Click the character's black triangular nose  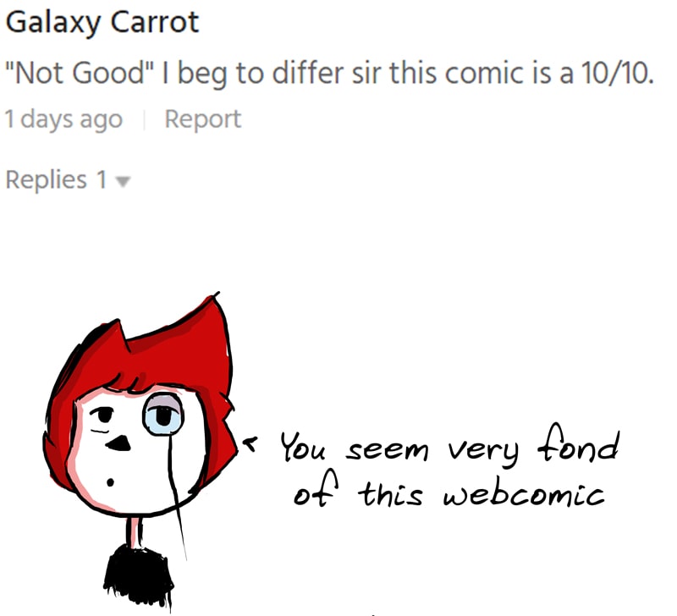118,443
